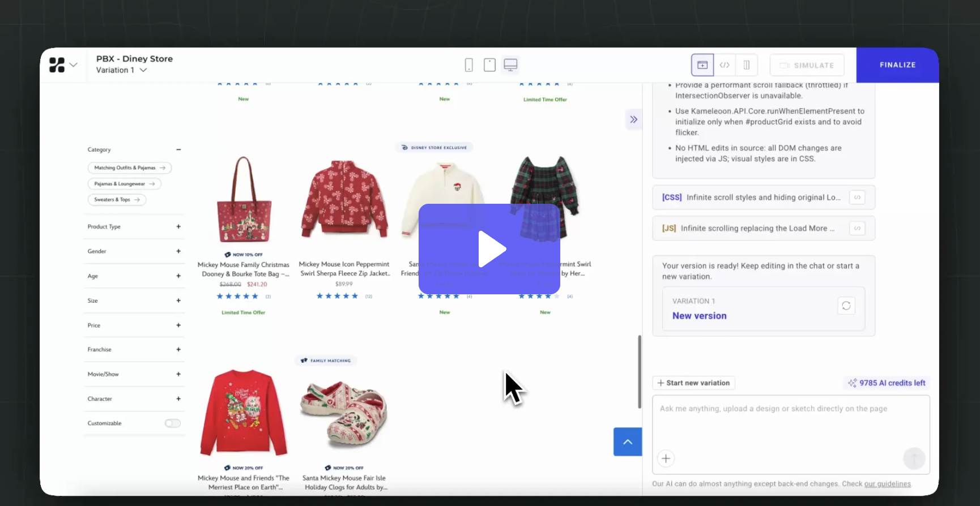Open the Kameleoon logo menu
The width and height of the screenshot is (980, 506).
(57, 65)
